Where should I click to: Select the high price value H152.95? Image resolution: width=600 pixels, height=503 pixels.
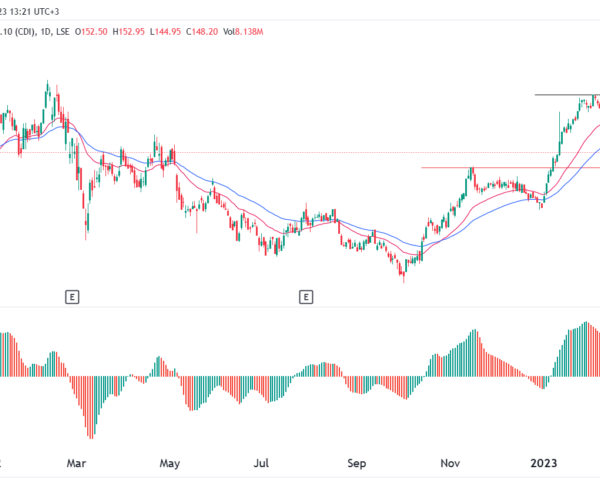coord(129,32)
